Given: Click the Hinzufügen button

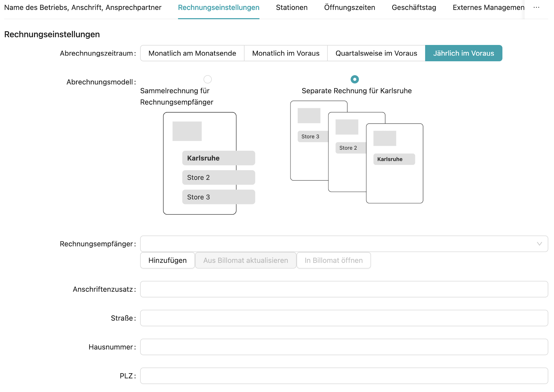Looking at the screenshot, I should pos(167,260).
